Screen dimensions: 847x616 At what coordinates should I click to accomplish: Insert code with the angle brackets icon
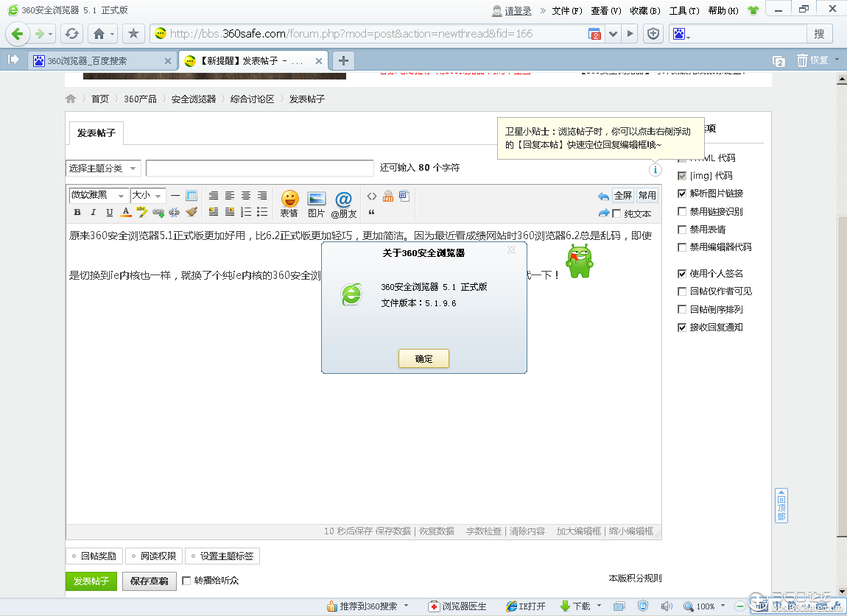pyautogui.click(x=372, y=197)
